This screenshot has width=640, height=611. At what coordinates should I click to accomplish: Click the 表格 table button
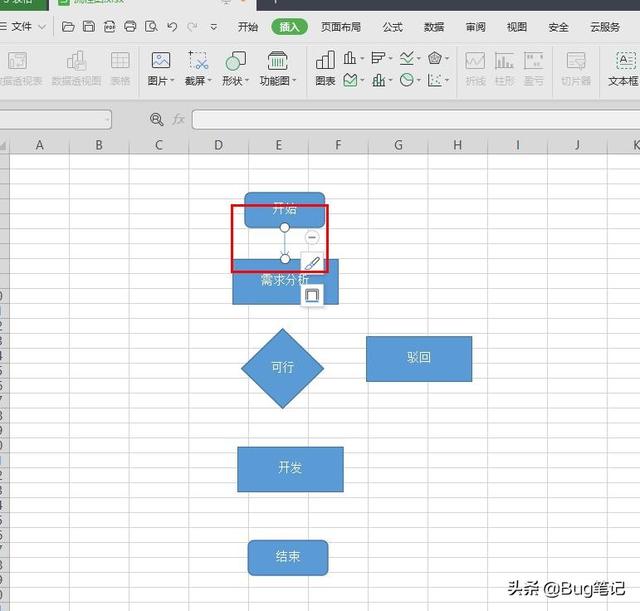[x=120, y=69]
